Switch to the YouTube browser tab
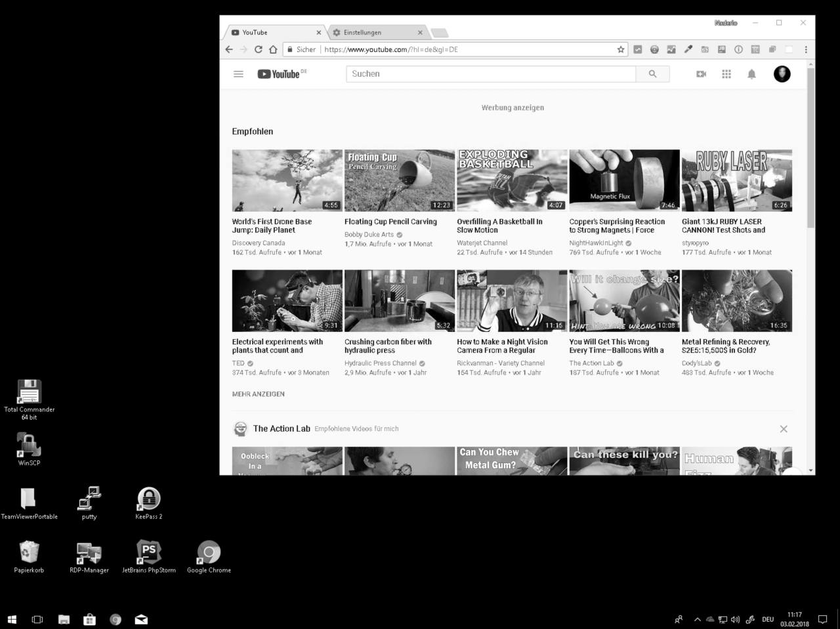This screenshot has width=840, height=629. coord(276,32)
